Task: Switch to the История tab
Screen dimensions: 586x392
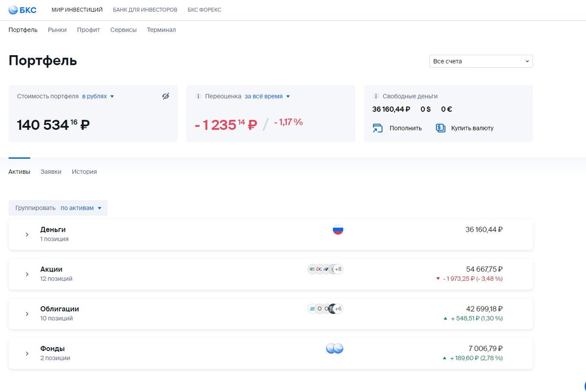Action: (x=84, y=172)
